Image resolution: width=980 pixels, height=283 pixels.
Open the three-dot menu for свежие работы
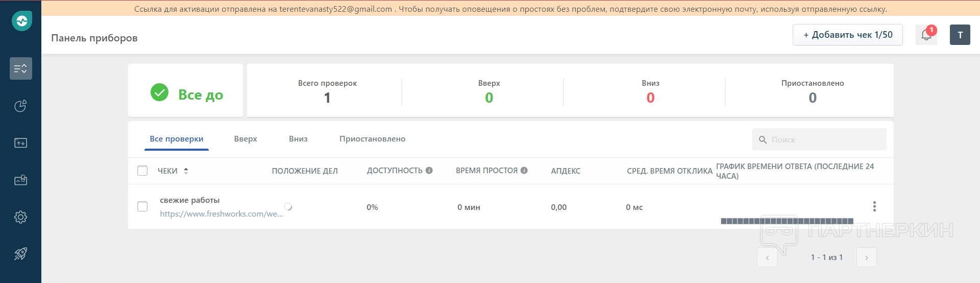tap(874, 206)
